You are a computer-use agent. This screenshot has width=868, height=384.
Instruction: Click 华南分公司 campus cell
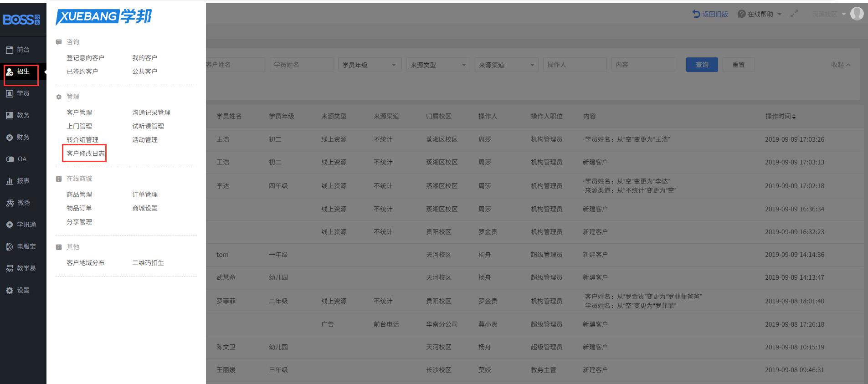coord(442,324)
